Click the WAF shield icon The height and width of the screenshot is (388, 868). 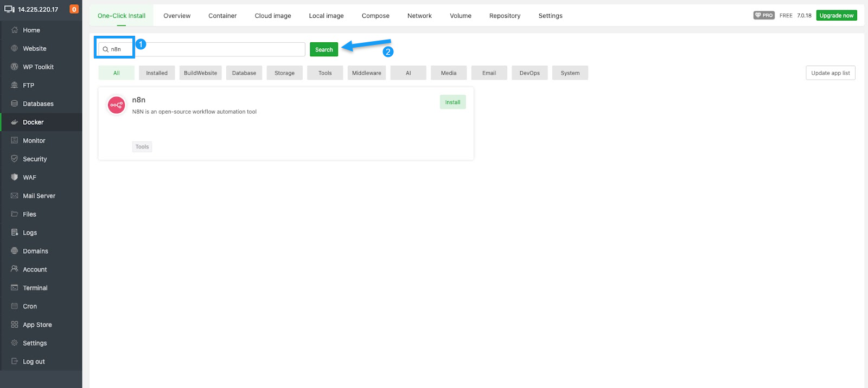[15, 177]
